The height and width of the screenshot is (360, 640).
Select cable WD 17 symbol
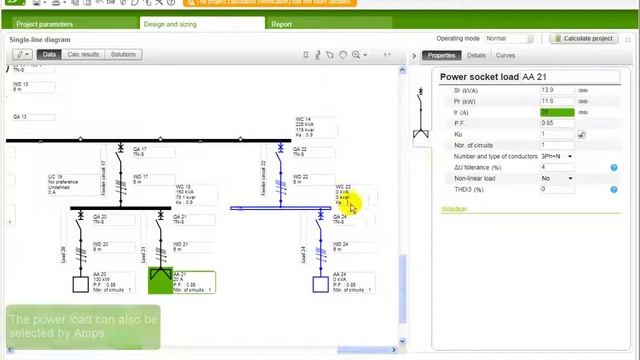pyautogui.click(x=120, y=187)
